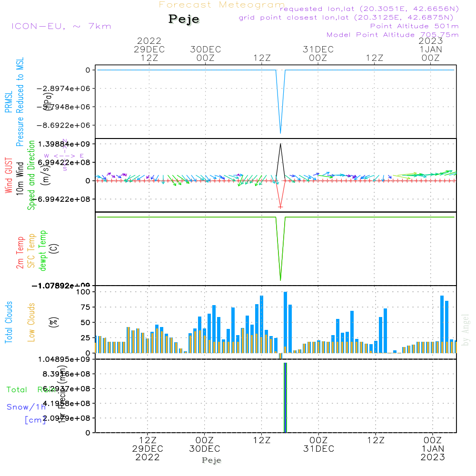Select the "75" tick on the cloud percent axis

pyautogui.click(x=85, y=307)
